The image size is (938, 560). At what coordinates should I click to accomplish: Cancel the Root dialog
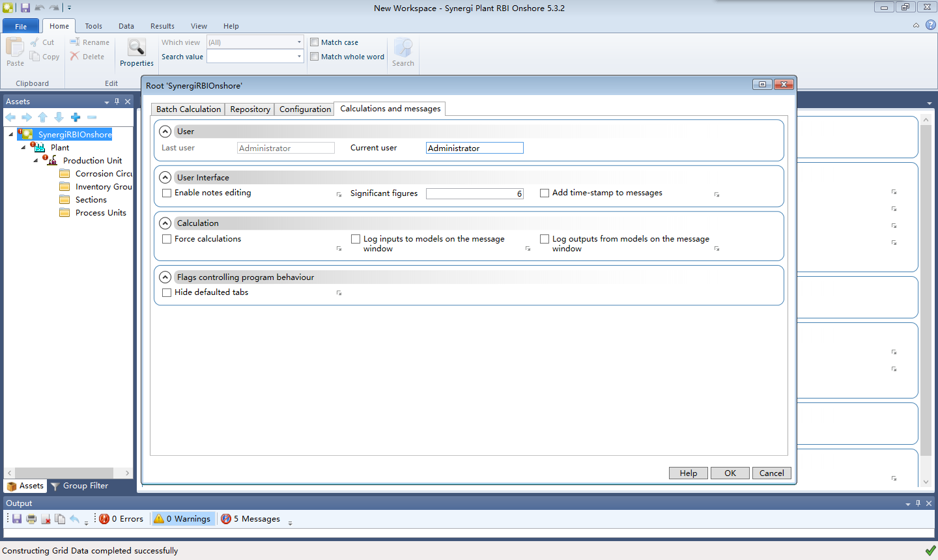coord(772,473)
